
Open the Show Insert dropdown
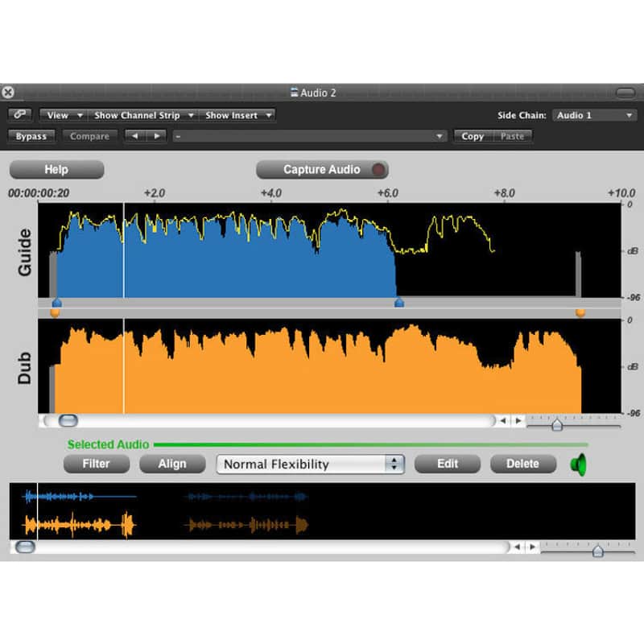click(237, 115)
